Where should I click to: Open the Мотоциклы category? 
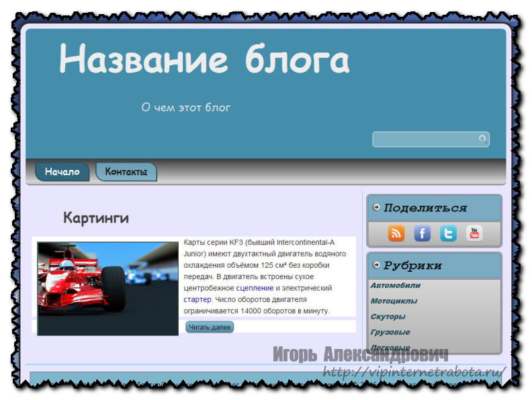[x=394, y=301]
